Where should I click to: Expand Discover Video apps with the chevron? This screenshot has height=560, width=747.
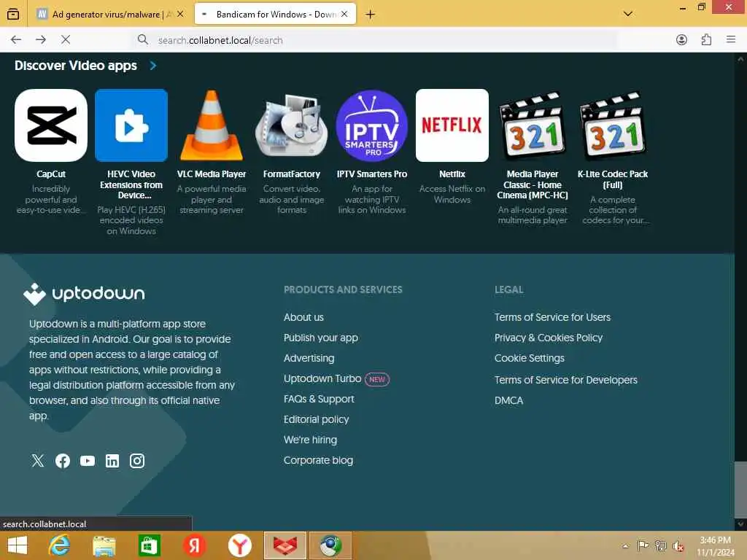pyautogui.click(x=153, y=65)
